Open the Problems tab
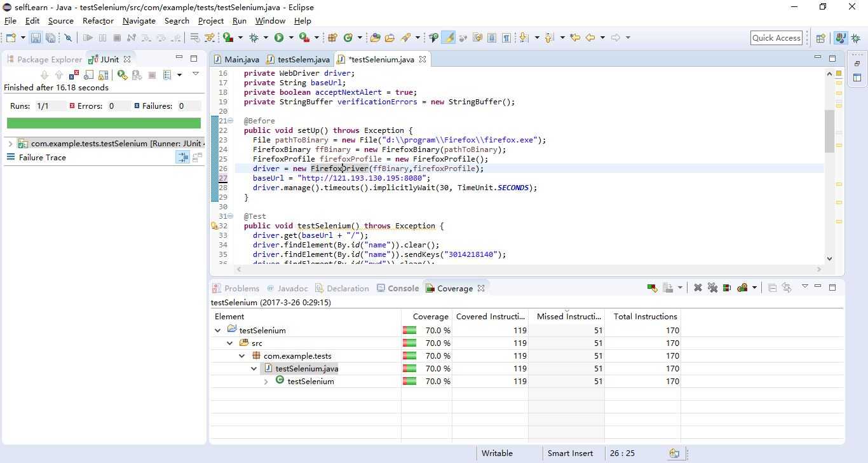 [236, 288]
